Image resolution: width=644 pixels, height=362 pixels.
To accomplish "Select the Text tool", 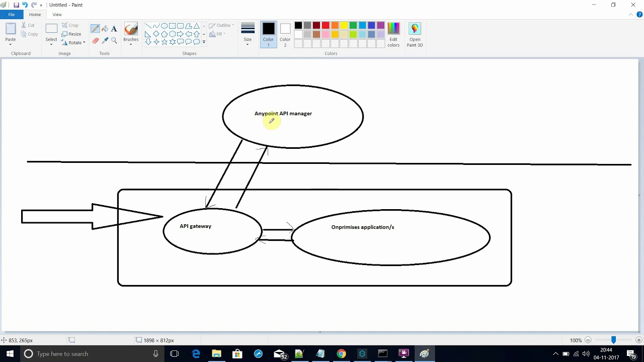I will pyautogui.click(x=114, y=29).
